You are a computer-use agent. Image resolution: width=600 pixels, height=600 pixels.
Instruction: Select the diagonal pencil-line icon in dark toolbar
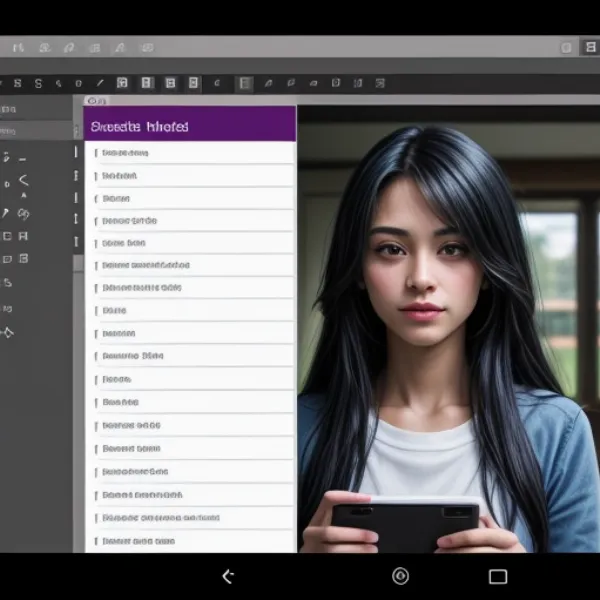coord(100,83)
